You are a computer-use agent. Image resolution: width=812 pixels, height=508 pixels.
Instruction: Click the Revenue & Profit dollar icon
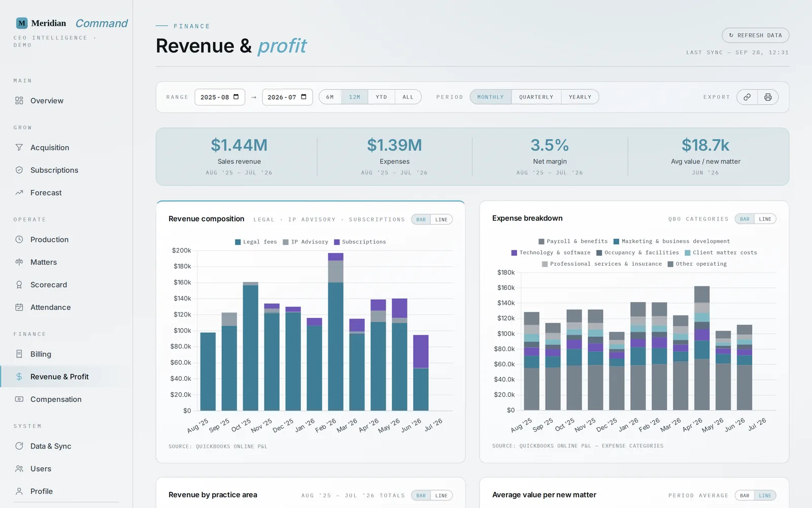(x=19, y=376)
